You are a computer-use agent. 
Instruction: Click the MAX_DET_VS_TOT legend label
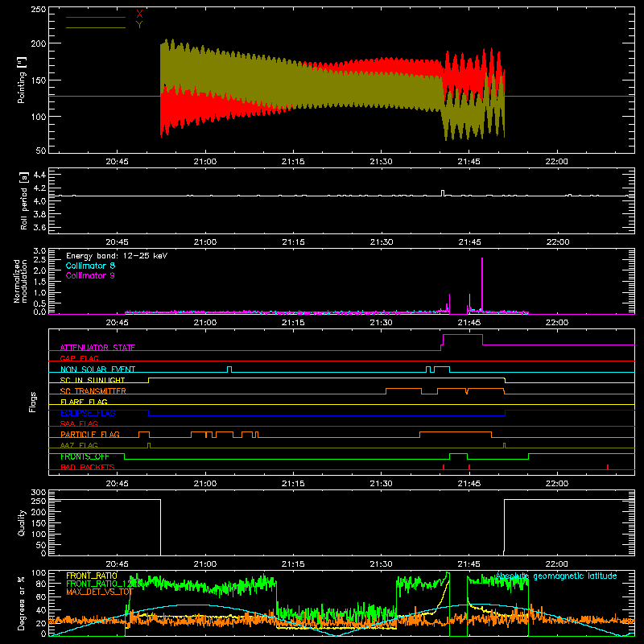tap(100, 592)
